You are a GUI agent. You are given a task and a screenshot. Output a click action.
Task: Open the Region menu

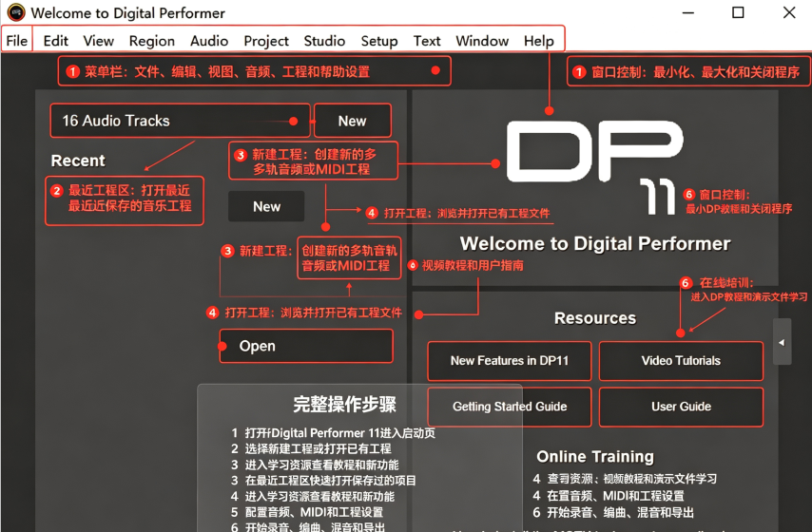tap(152, 40)
